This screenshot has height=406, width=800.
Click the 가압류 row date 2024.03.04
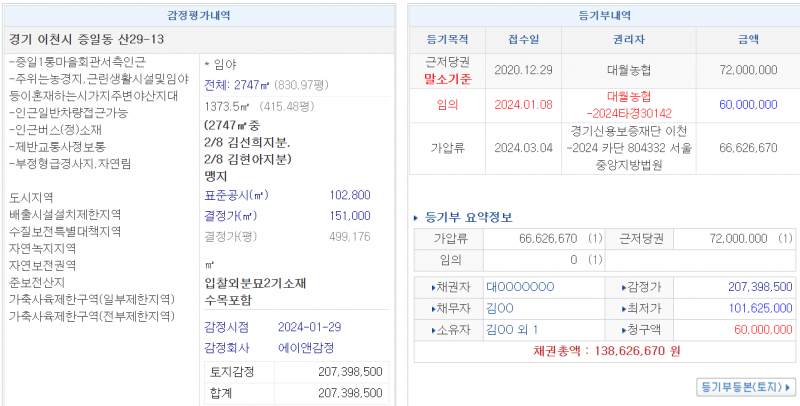click(523, 147)
